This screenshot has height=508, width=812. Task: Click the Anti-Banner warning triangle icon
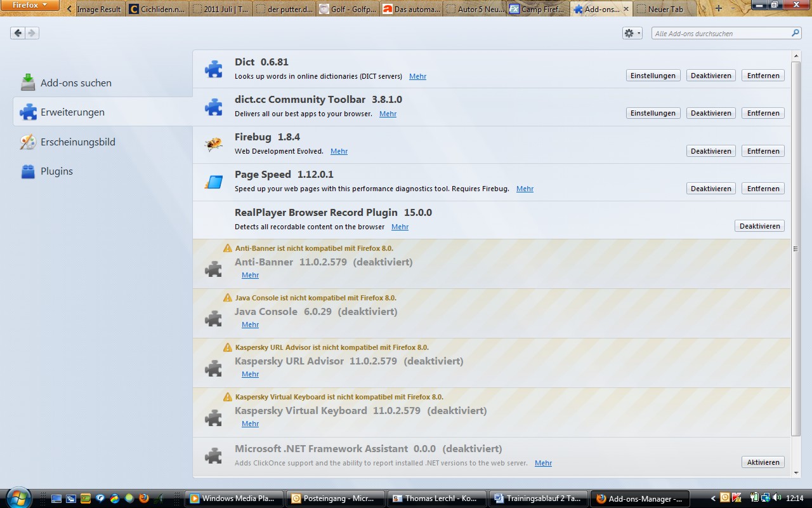(228, 248)
